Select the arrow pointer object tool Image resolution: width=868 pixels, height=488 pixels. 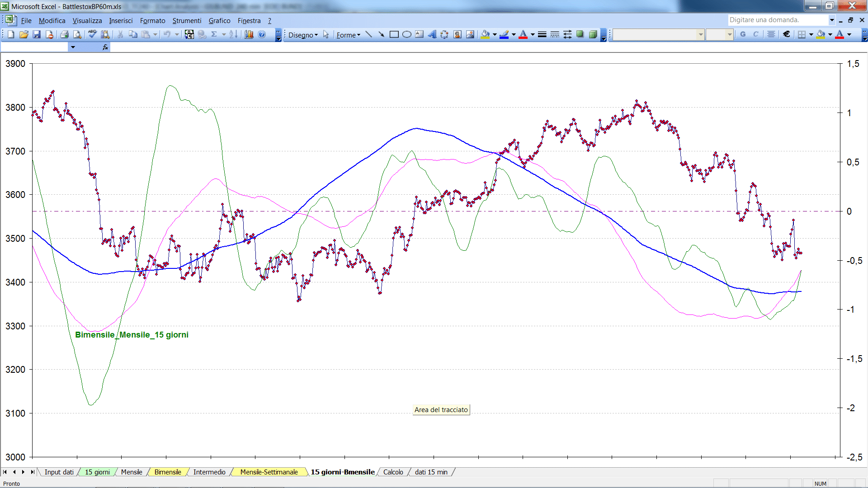(x=326, y=35)
